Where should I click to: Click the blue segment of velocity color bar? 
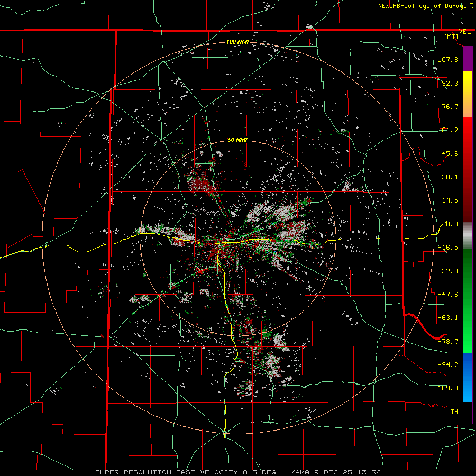(467, 377)
